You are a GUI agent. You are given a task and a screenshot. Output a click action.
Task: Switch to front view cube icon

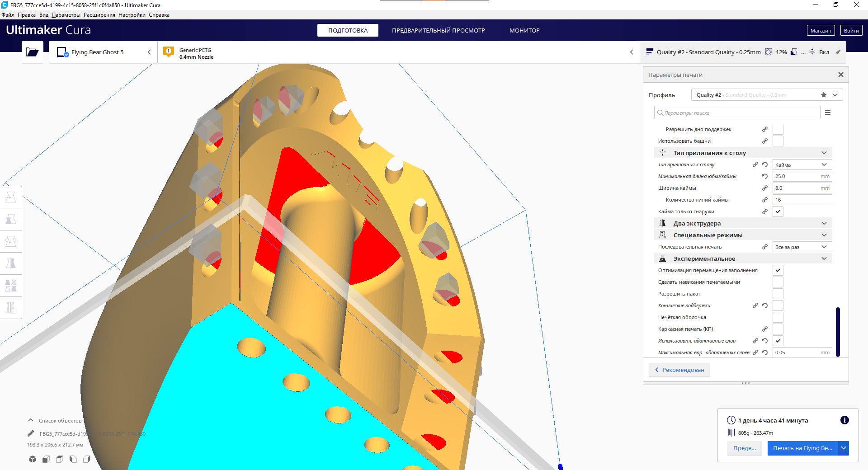46,459
